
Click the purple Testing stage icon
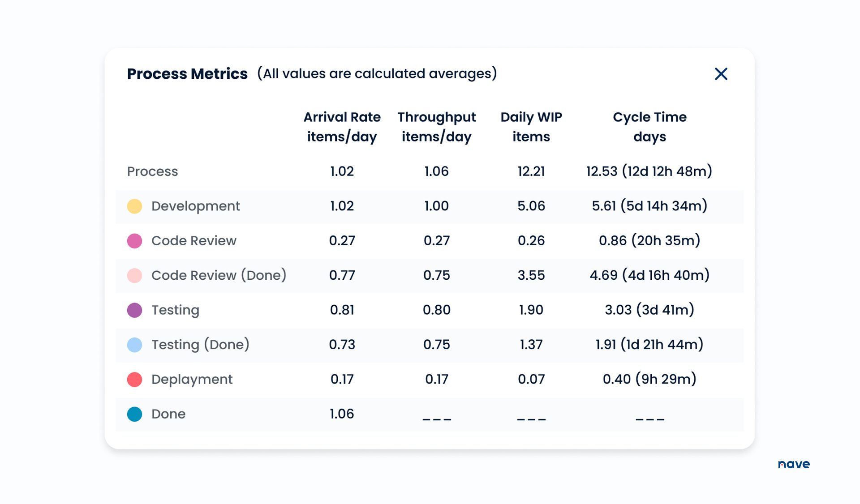click(x=134, y=310)
